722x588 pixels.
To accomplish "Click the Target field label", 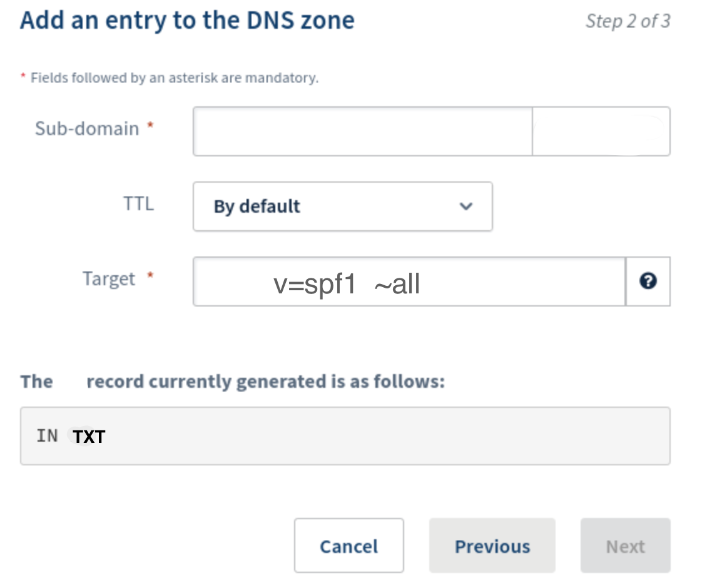I will point(109,279).
